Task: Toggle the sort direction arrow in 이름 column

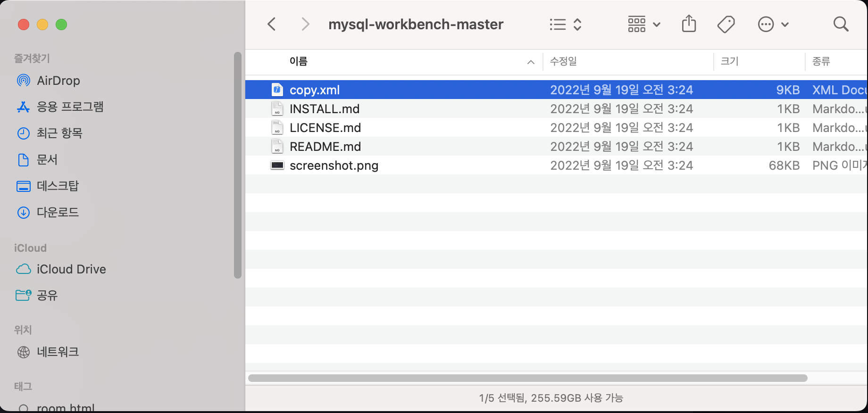Action: coord(531,62)
